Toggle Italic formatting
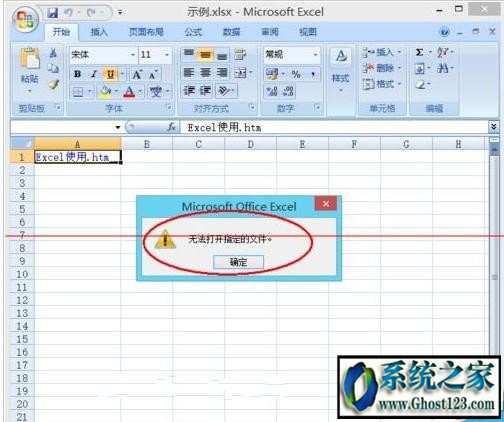 [94, 74]
